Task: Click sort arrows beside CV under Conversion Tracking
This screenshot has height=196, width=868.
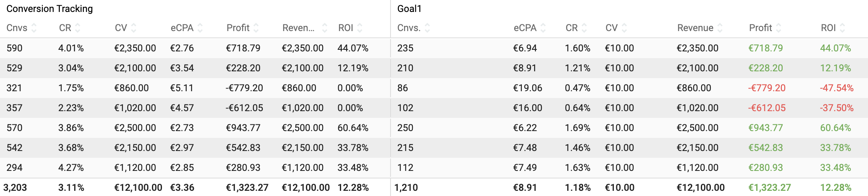Action: click(x=134, y=28)
